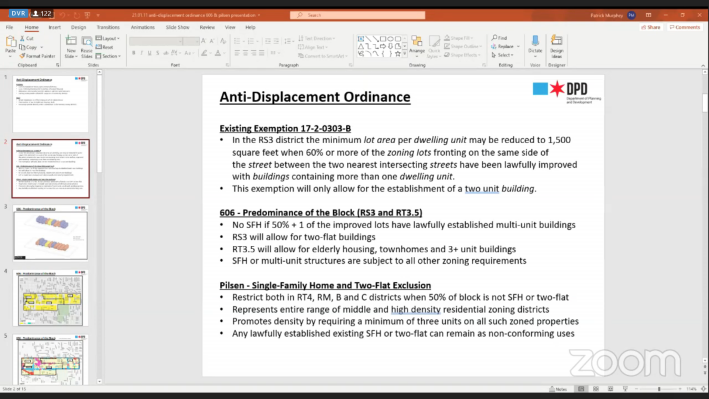The image size is (709, 399).
Task: Switch to Slide Sorter view in status bar
Action: 596,389
